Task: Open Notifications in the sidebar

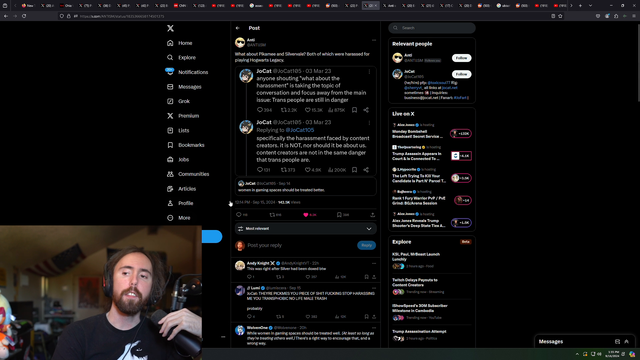Action: [187, 72]
